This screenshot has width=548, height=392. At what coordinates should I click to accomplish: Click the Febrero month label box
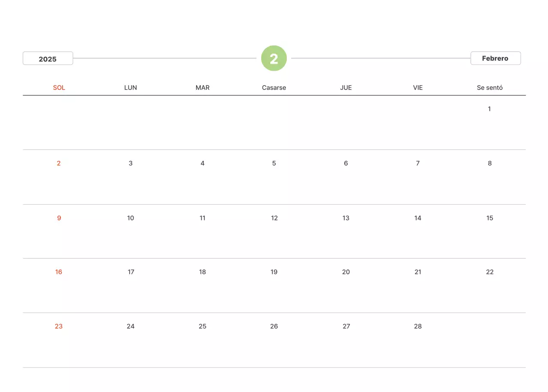(495, 58)
